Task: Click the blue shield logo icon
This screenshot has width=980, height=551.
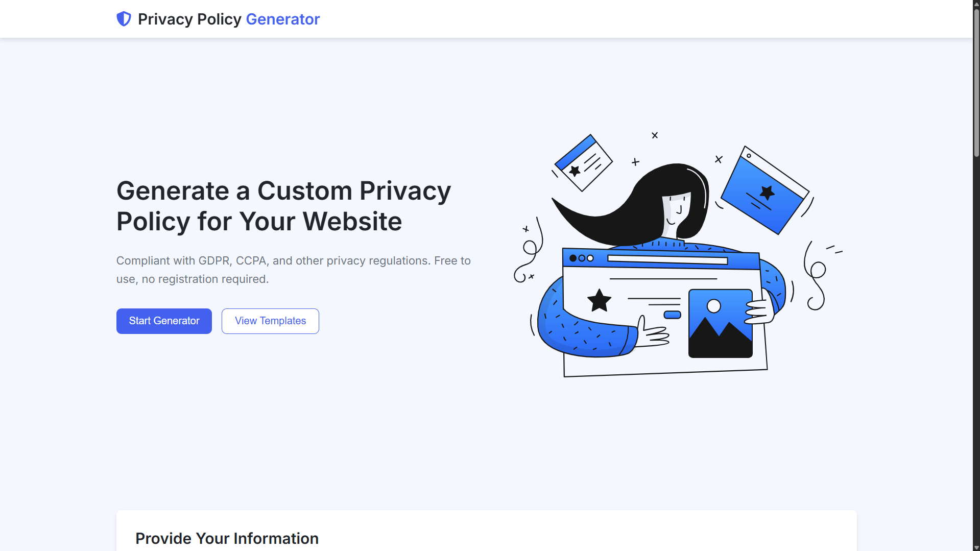Action: (124, 19)
